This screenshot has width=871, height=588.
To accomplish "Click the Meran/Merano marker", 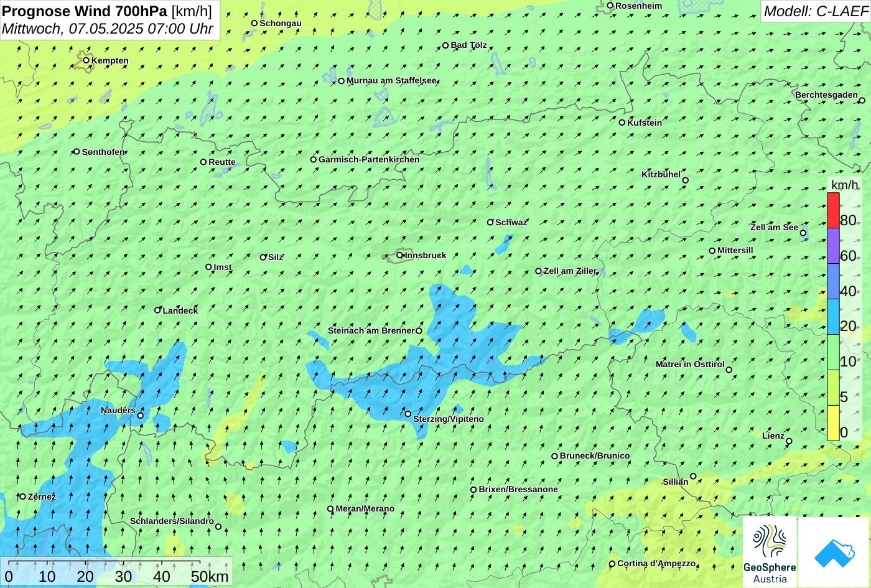I will 330,508.
